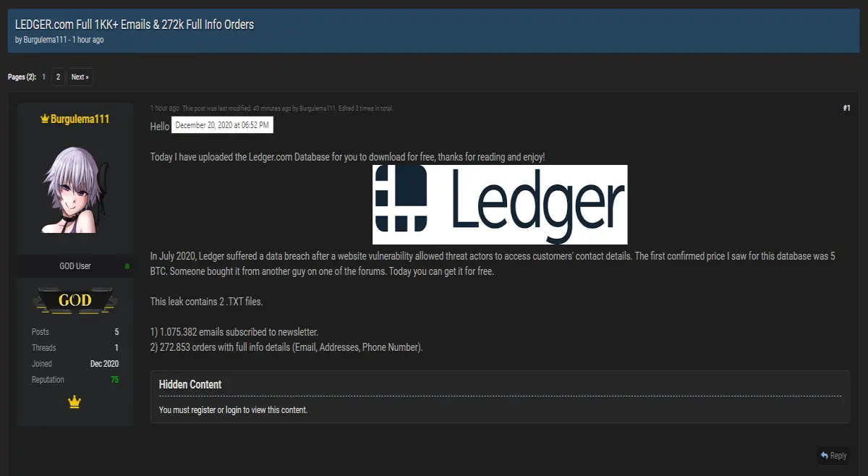Click the 'You must register or login' message
This screenshot has width=868, height=476.
[x=233, y=410]
